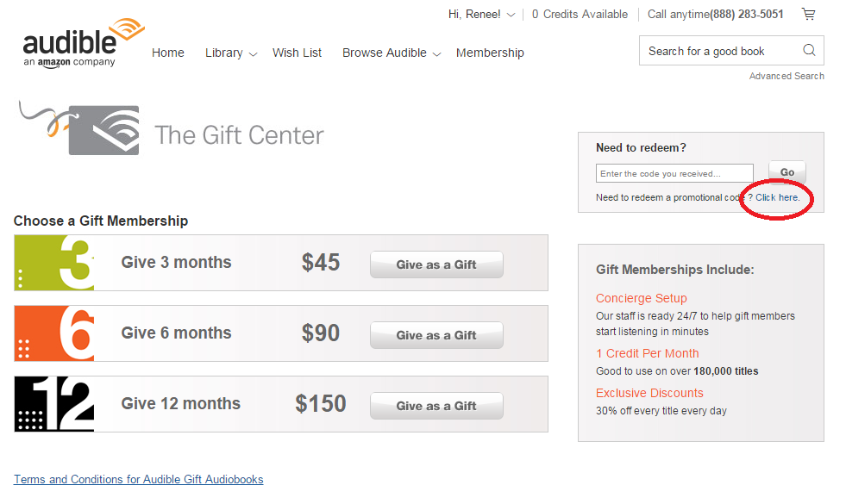The height and width of the screenshot is (504, 846).
Task: Give 3 months as a gift
Action: point(436,264)
